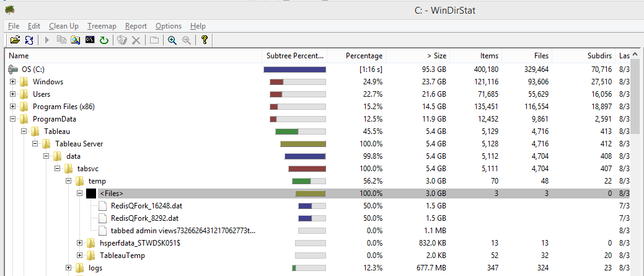Expand the Windows folder node
Viewport: 644px width, 276px height.
point(13,82)
